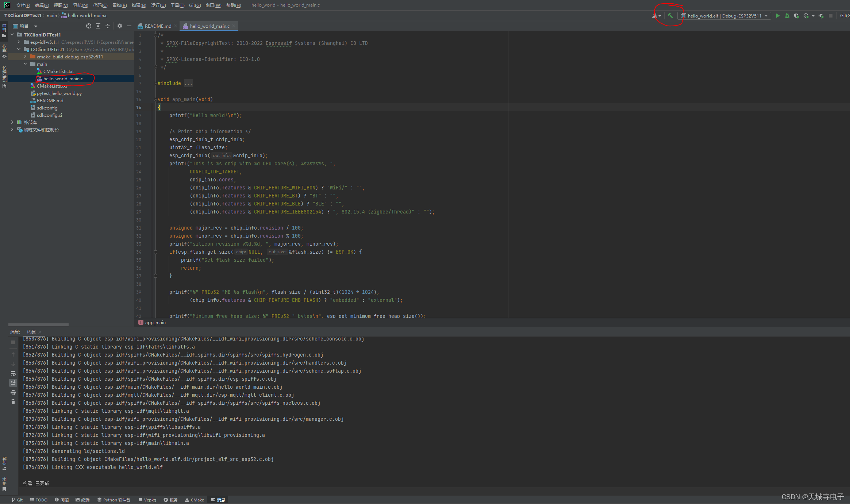This screenshot has width=850, height=504.
Task: Open the CMake tool window
Action: click(194, 500)
